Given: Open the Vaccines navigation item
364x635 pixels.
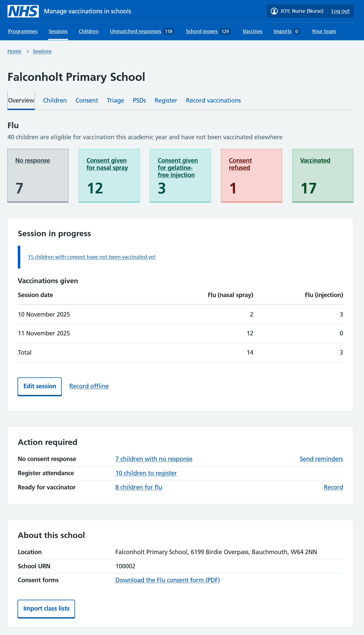Looking at the screenshot, I should coord(252,31).
